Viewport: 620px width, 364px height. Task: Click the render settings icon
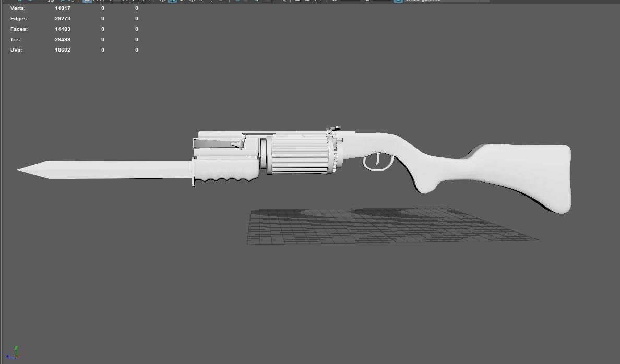tap(317, 2)
